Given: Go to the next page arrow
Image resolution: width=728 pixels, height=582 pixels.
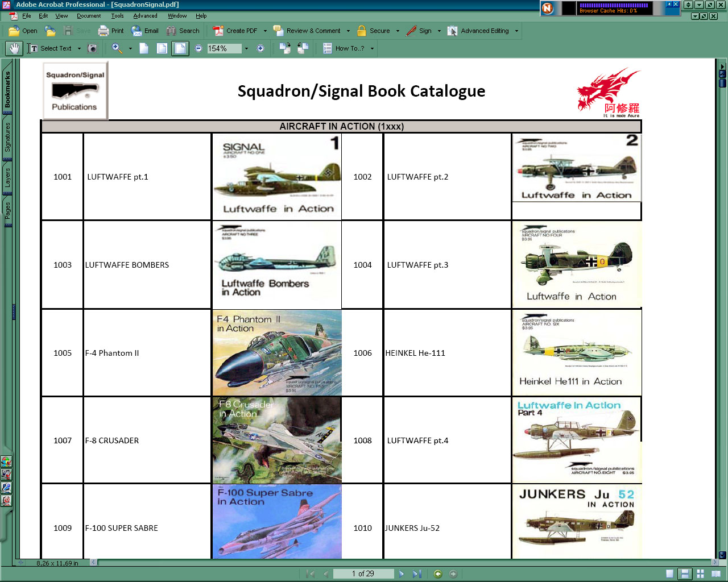Looking at the screenshot, I should click(402, 574).
